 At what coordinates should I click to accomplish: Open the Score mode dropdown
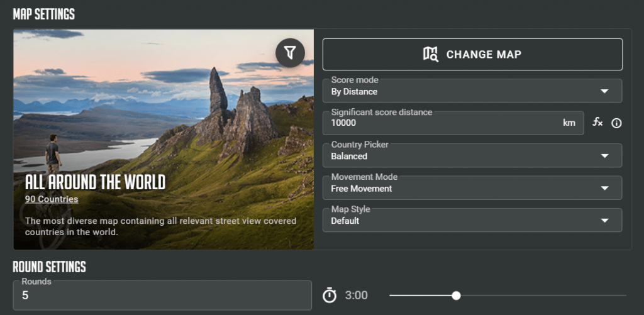472,91
